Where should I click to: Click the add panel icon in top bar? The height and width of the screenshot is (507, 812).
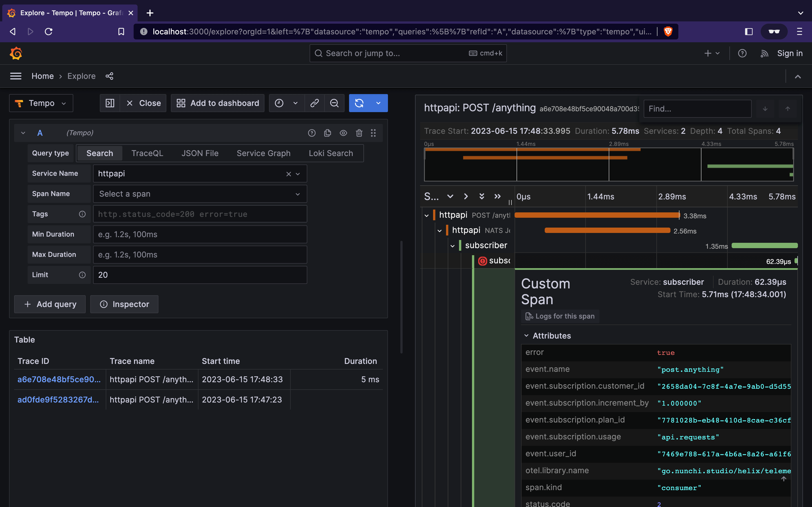tap(707, 53)
